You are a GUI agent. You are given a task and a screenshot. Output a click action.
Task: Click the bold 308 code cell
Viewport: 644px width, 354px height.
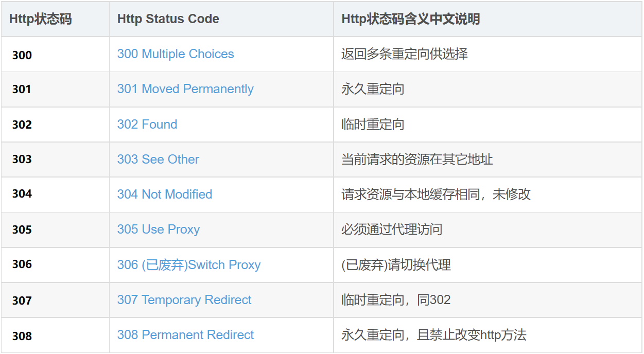coord(22,336)
